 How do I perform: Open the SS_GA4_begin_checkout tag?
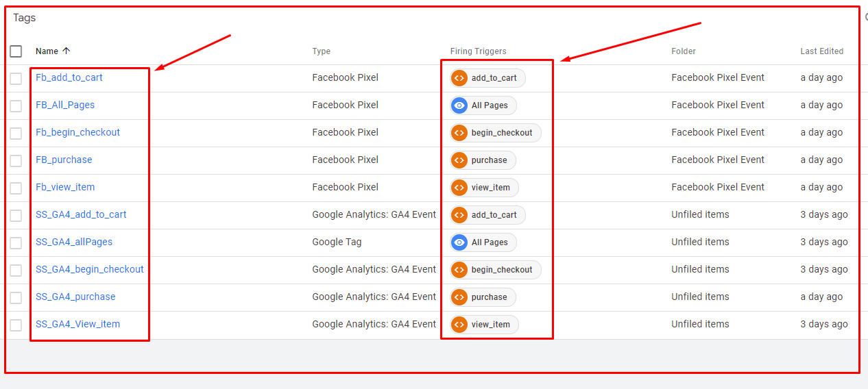pyautogui.click(x=90, y=269)
